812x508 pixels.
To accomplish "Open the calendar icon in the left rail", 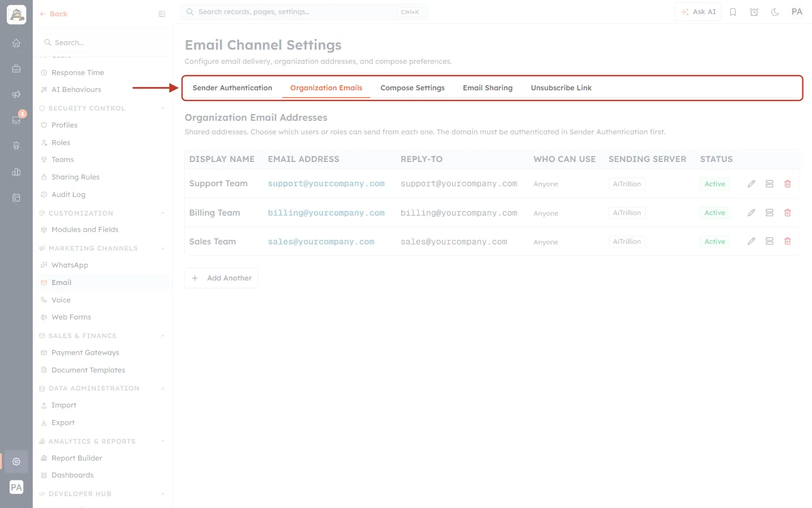I will [16, 198].
